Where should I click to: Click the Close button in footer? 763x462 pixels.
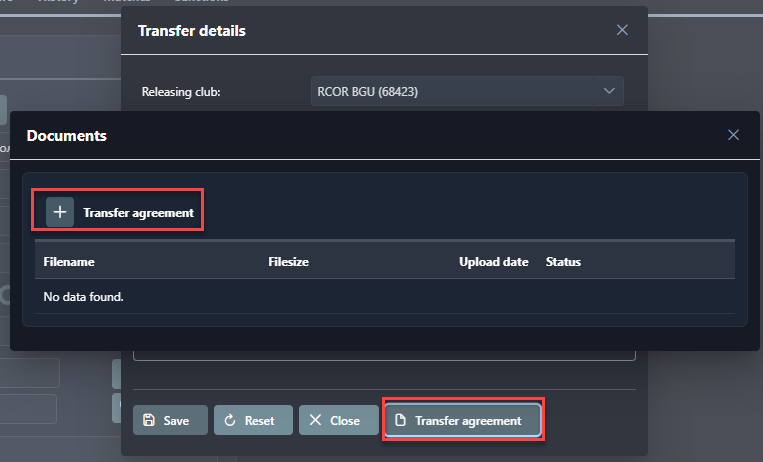338,420
